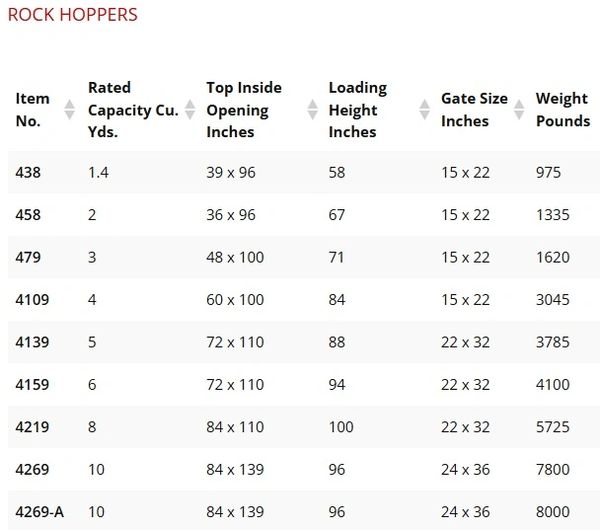The width and height of the screenshot is (600, 530).
Task: Click the Item No. header text
Action: [x=33, y=110]
